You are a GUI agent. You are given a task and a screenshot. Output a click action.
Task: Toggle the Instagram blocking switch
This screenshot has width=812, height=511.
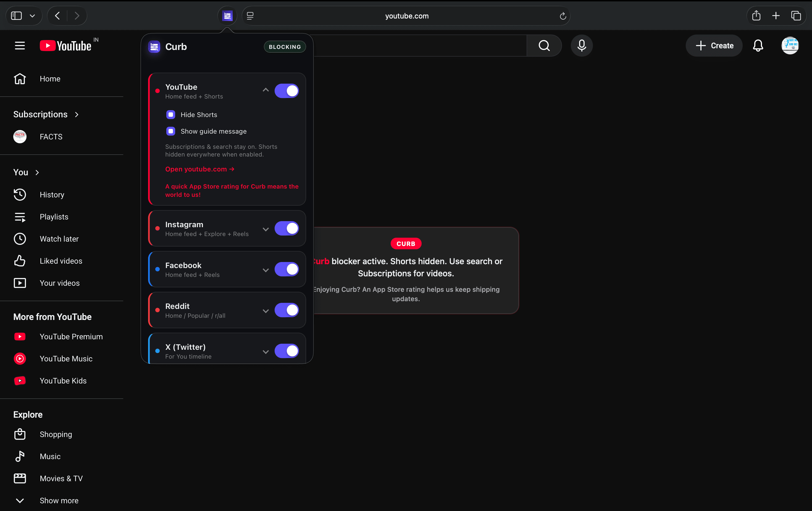286,228
